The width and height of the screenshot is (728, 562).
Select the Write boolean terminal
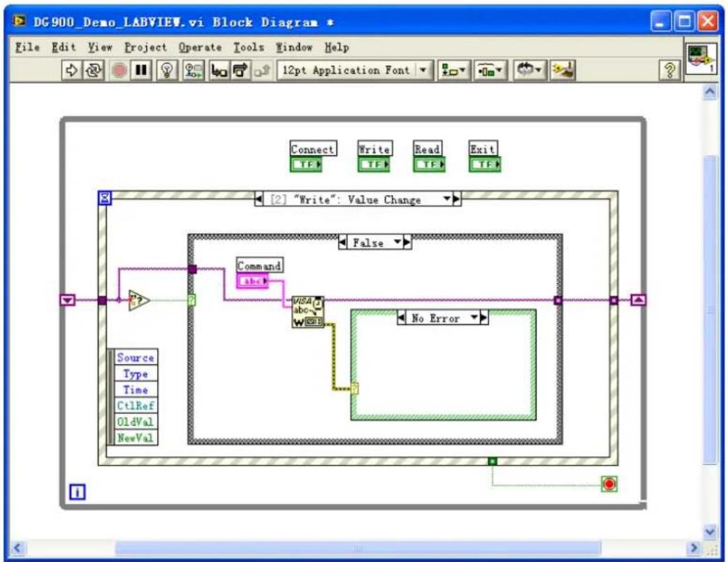pyautogui.click(x=374, y=164)
